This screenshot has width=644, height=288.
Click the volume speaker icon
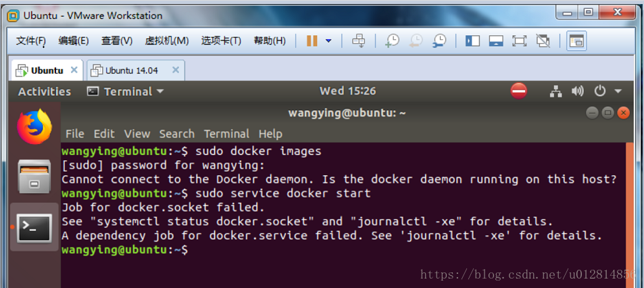point(578,91)
